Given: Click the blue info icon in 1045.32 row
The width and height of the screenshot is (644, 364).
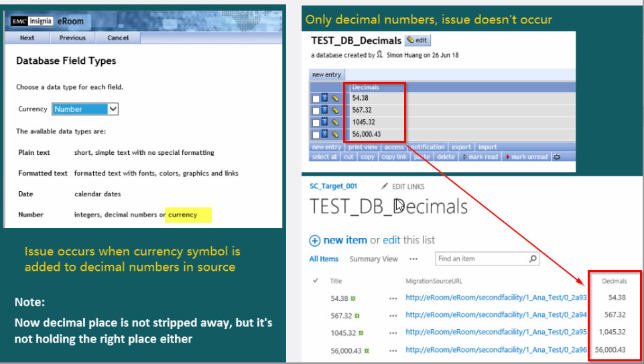Looking at the screenshot, I should (324, 121).
